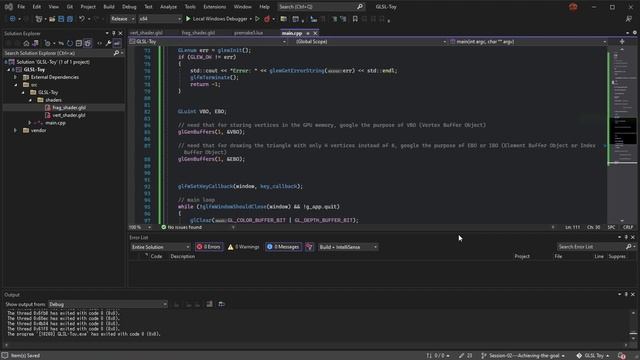Open the Build + IntelliSense dropdown

(x=348, y=247)
